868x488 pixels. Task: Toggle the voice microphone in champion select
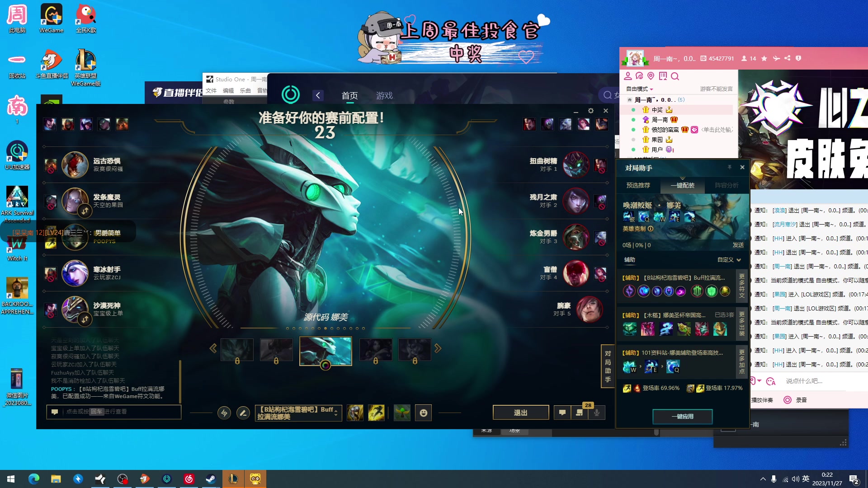[597, 413]
